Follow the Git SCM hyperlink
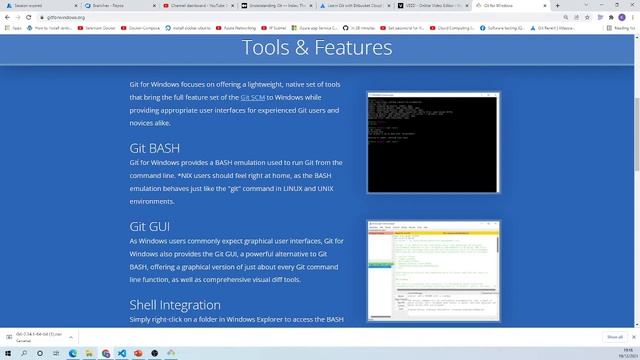The width and height of the screenshot is (640, 360). click(253, 98)
